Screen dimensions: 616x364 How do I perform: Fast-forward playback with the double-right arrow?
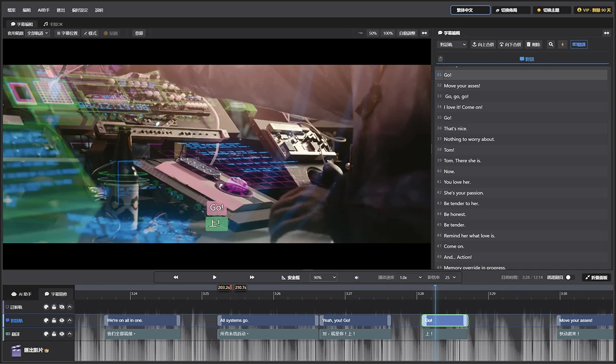pos(252,277)
